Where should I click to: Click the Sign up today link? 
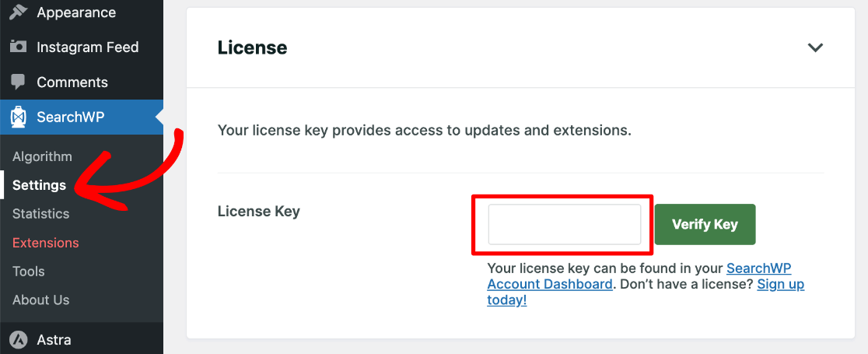(x=780, y=284)
